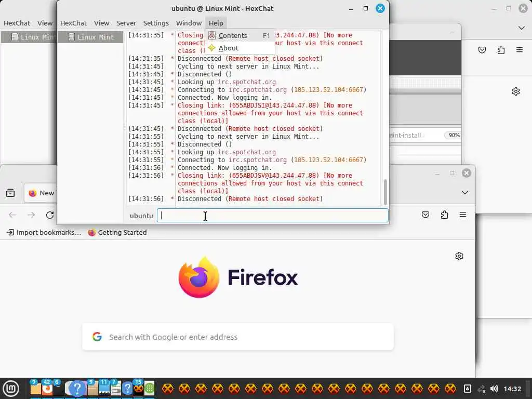Expand List all tabs in background Firefox window

pyautogui.click(x=522, y=28)
